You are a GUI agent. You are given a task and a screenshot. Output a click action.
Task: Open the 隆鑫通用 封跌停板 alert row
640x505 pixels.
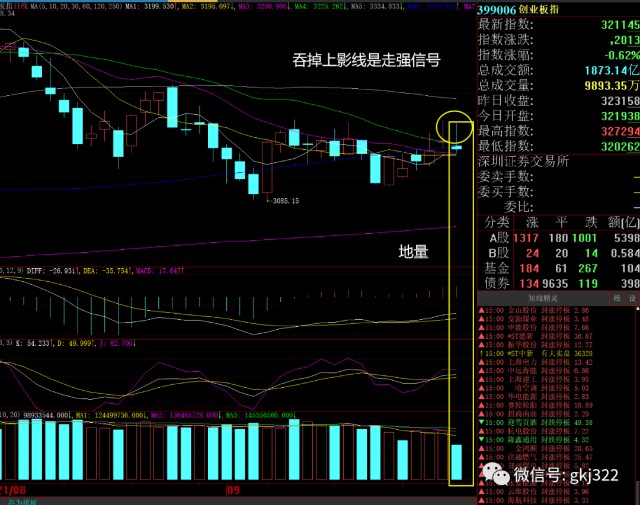(x=534, y=440)
